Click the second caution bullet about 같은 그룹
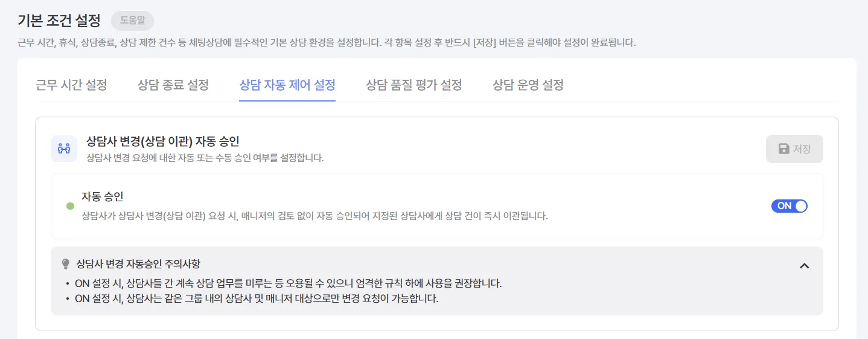Screen dimensions: 868x339 click(256, 299)
